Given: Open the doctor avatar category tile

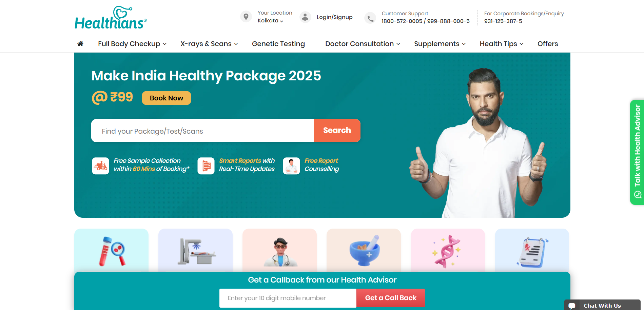Looking at the screenshot, I should [x=280, y=250].
